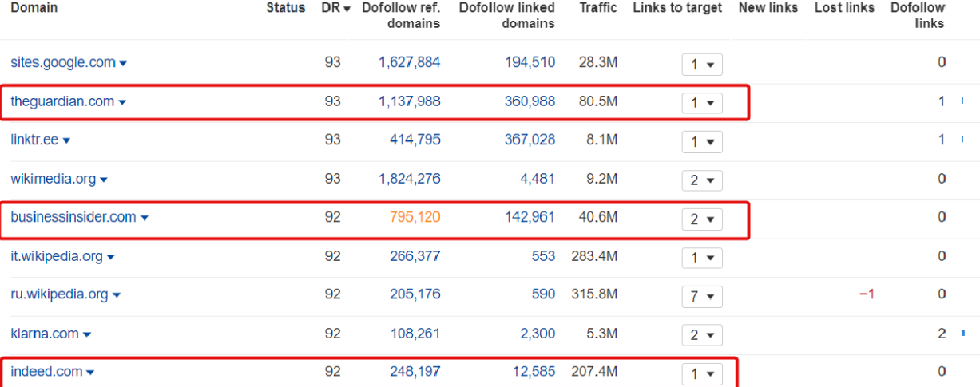
Task: Click the Traffic column header
Action: coord(599,8)
